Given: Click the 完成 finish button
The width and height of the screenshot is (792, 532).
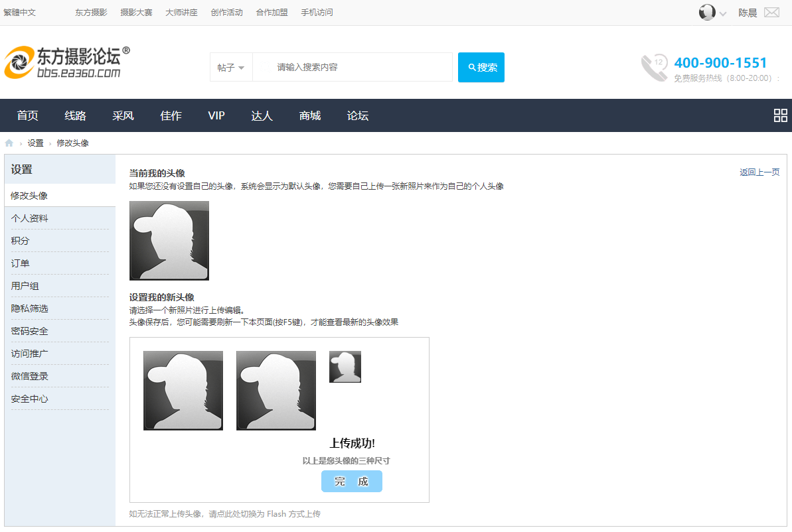Looking at the screenshot, I should (351, 481).
